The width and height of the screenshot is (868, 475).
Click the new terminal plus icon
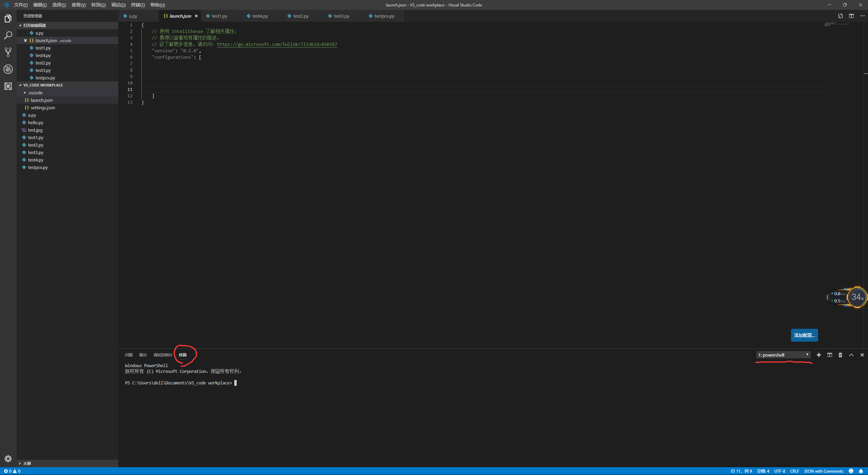819,355
